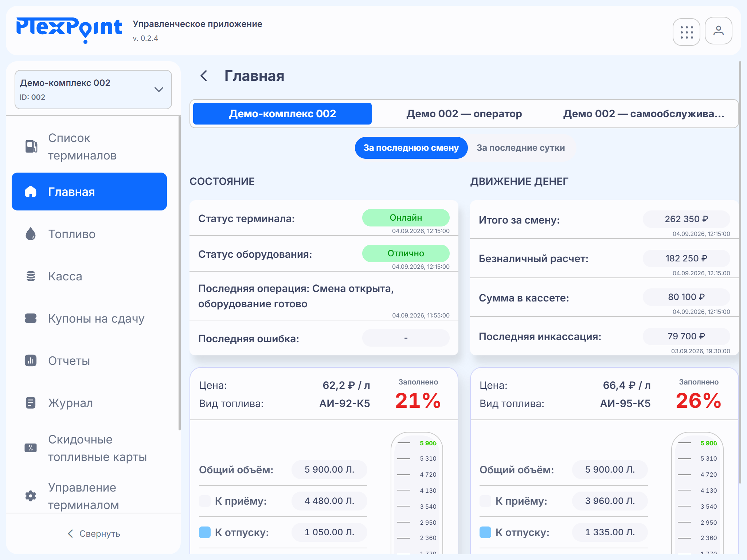Click 4 480.00 Л. intake value for АИ-92-К5

click(x=329, y=501)
